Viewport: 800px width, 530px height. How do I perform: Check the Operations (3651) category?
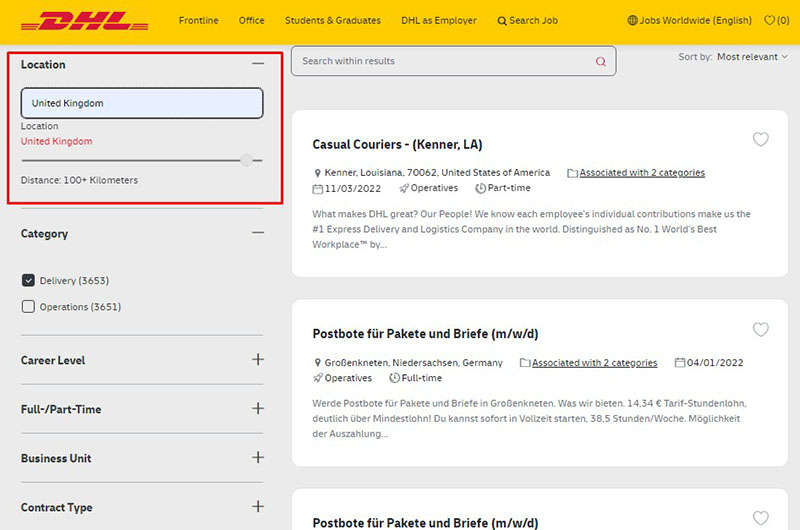click(28, 306)
